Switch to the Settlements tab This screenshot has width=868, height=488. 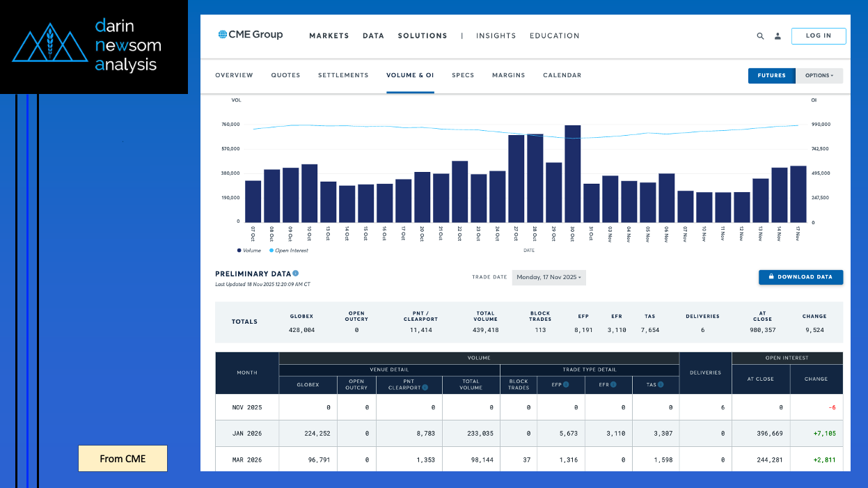(343, 75)
